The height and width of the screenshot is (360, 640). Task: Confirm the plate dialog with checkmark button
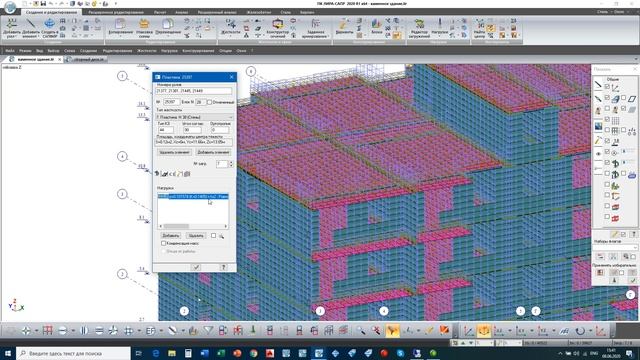coord(196,267)
